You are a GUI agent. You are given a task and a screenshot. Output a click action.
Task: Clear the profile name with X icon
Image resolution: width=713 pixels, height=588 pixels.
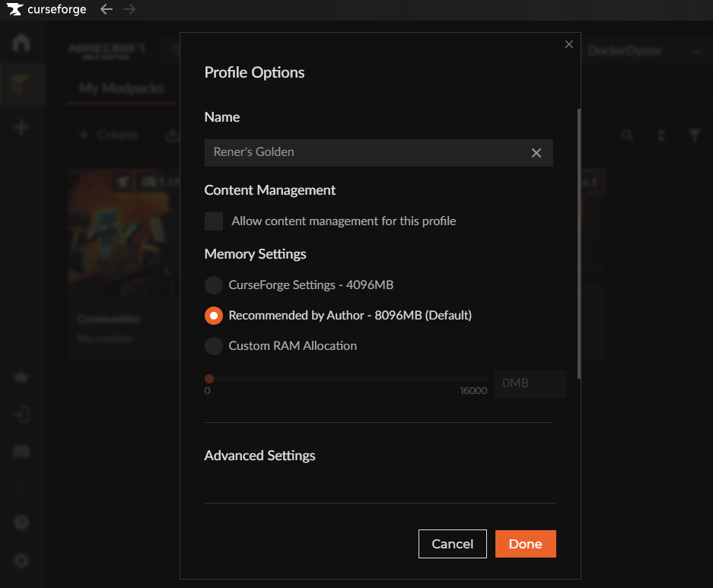pyautogui.click(x=536, y=153)
